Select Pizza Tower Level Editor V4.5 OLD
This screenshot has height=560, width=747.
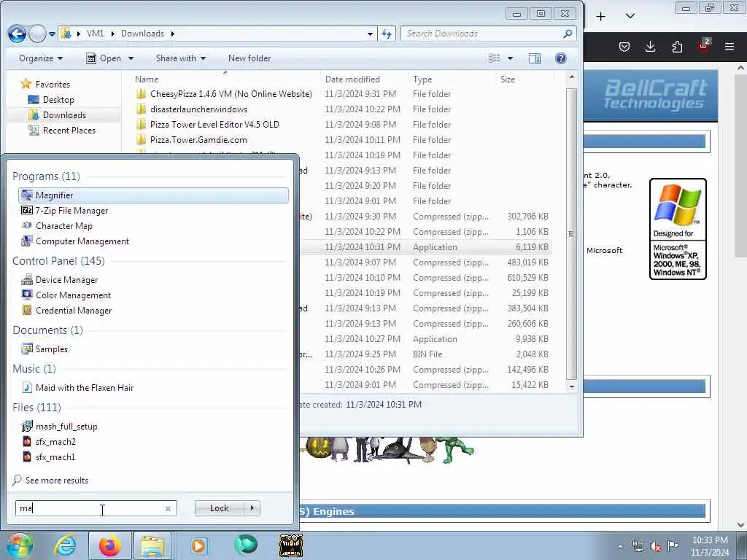pos(214,124)
